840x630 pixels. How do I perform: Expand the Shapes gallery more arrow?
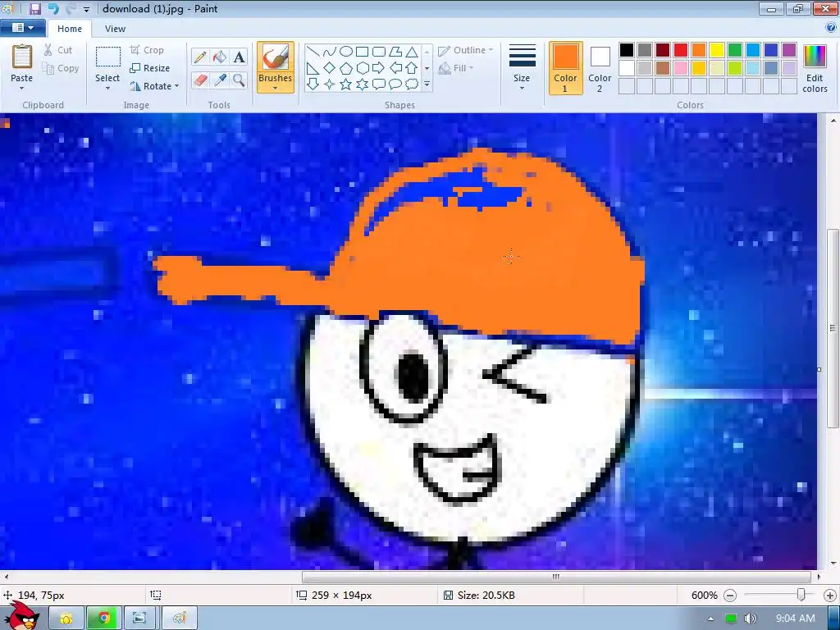427,84
